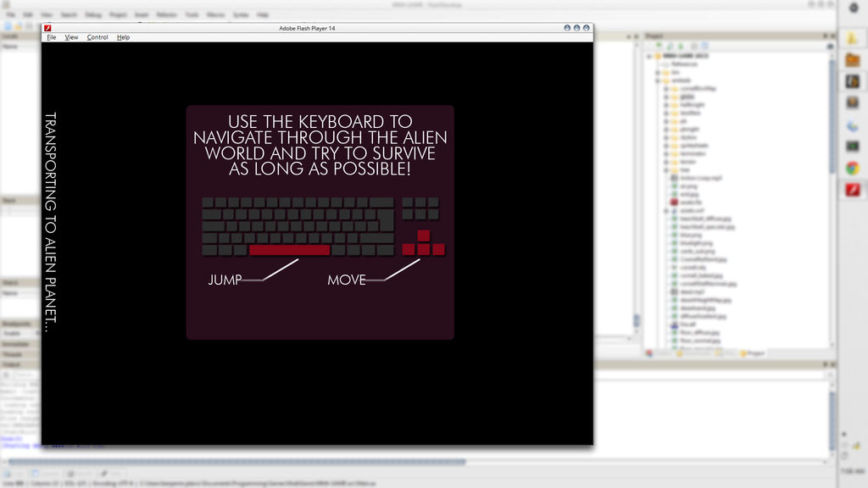This screenshot has height=488, width=868.
Task: Click the collapse-all icon in Project panel toolbar
Action: pos(693,45)
